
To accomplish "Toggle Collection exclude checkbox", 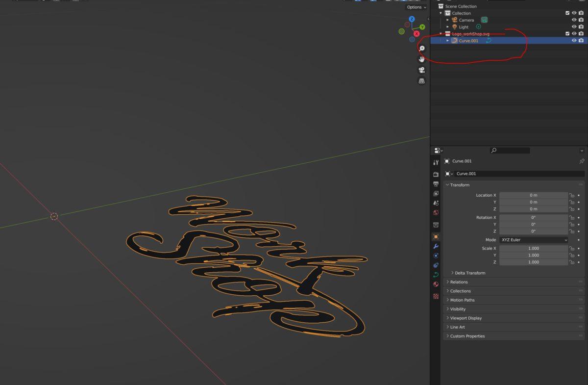I will pyautogui.click(x=567, y=13).
